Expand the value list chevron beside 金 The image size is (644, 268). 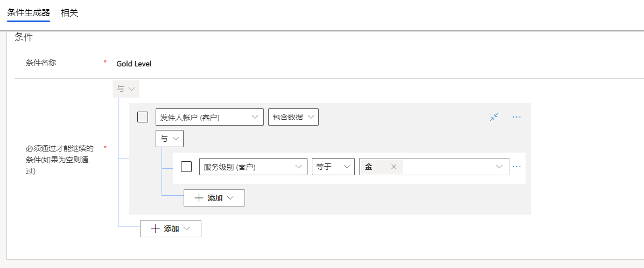coord(500,167)
